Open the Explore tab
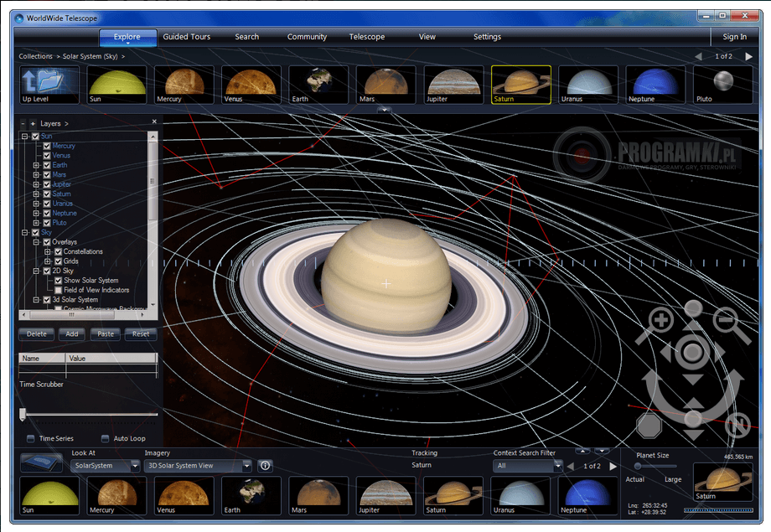771x532 pixels. click(x=127, y=37)
